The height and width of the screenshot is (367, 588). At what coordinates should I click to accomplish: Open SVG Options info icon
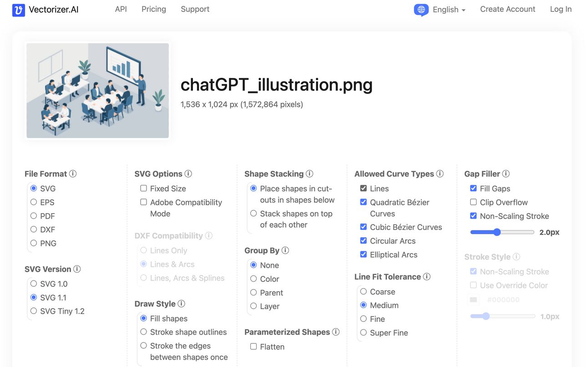click(x=188, y=173)
